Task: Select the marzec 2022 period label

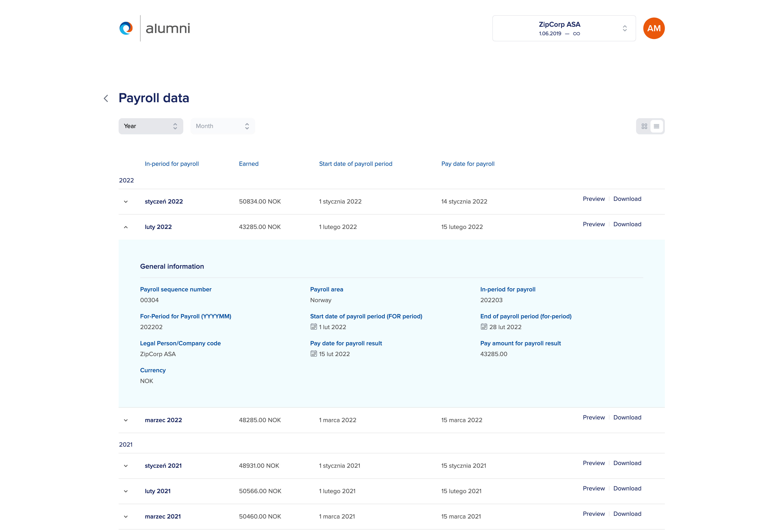Action: point(163,420)
